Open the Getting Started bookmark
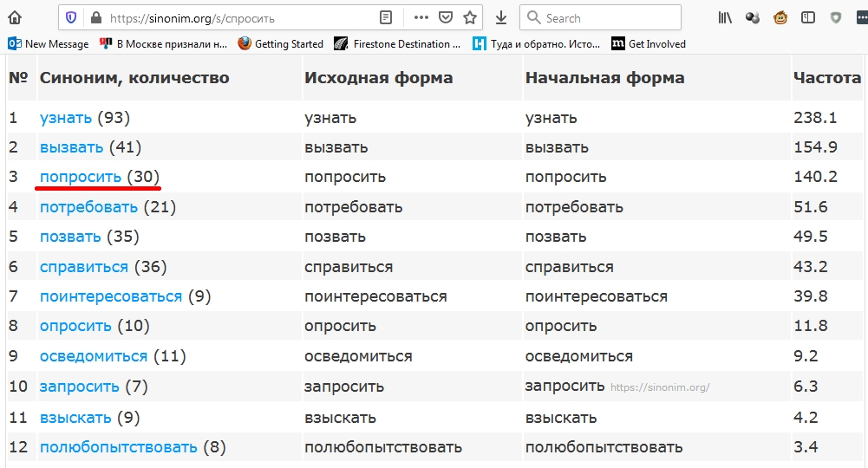Screen dimensions: 868x468 coord(281,43)
